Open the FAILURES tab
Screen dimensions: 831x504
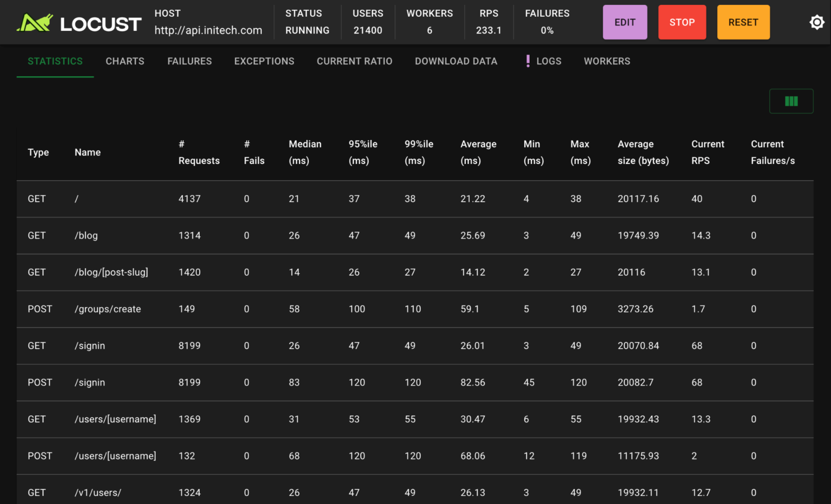tap(189, 61)
